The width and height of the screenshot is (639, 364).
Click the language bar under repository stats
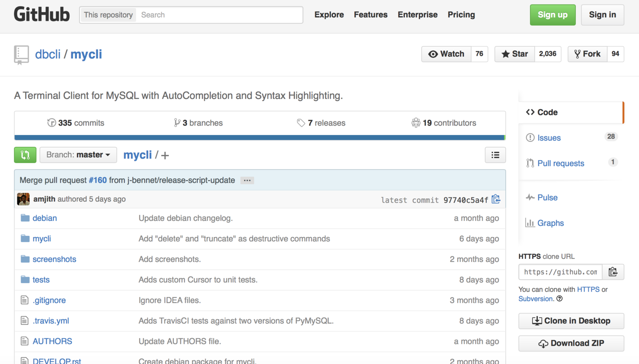(x=260, y=138)
